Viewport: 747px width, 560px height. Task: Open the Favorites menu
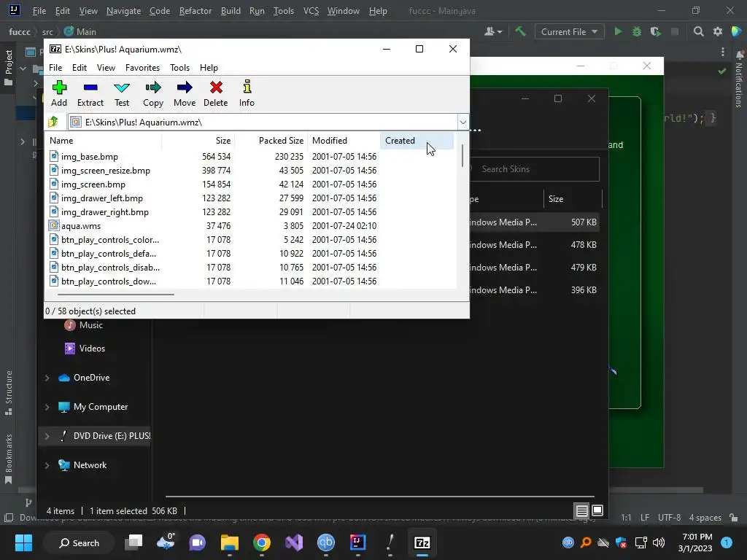(x=142, y=68)
